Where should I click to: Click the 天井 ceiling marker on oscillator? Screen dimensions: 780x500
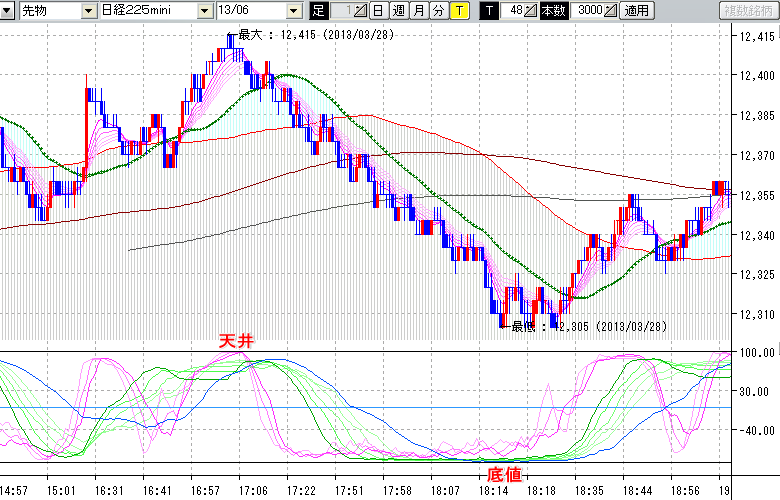click(x=237, y=342)
